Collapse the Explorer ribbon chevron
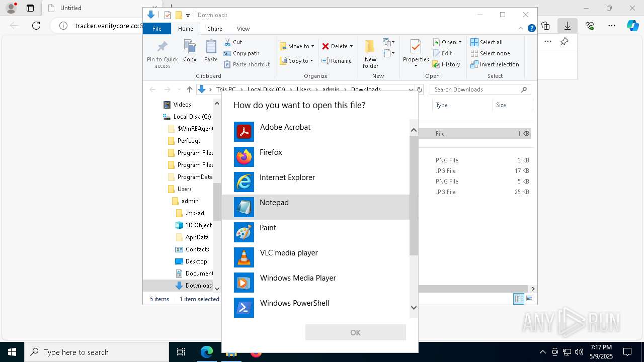644x362 pixels. coord(521,29)
